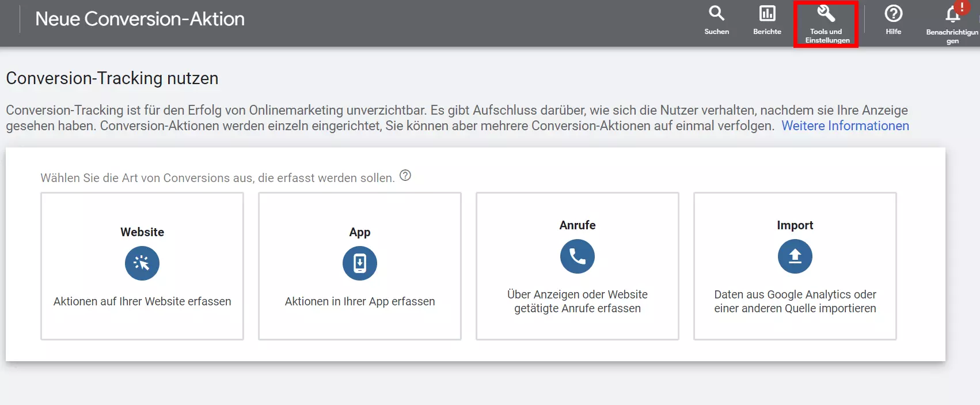Click 'Aktionen auf Ihrer Website erfassen' text
980x405 pixels.
(142, 301)
